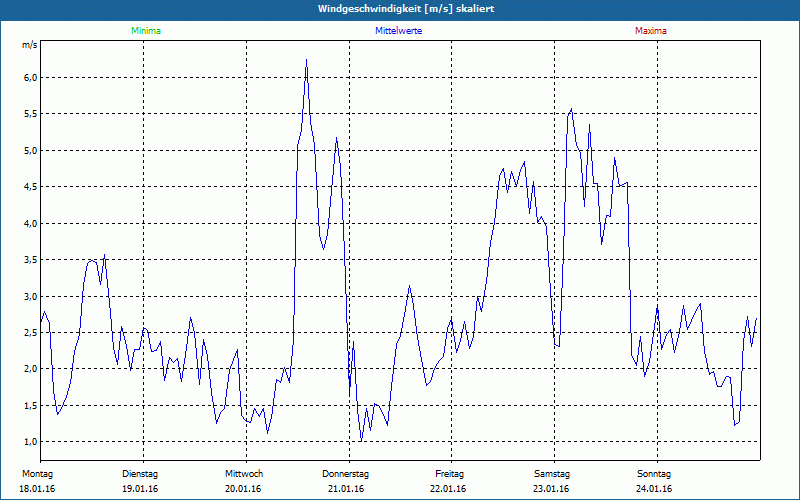Select the blue Mittelwerte legend label
The image size is (800, 500).
[x=398, y=31]
